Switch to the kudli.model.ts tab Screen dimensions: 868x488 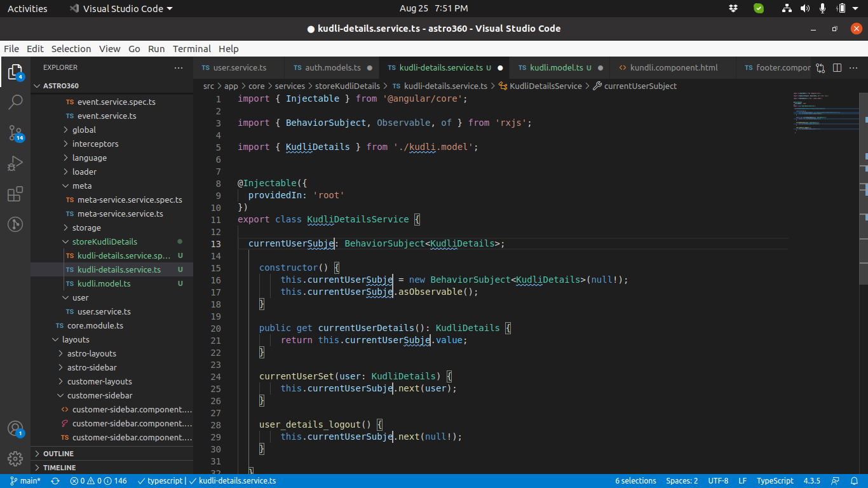(556, 67)
